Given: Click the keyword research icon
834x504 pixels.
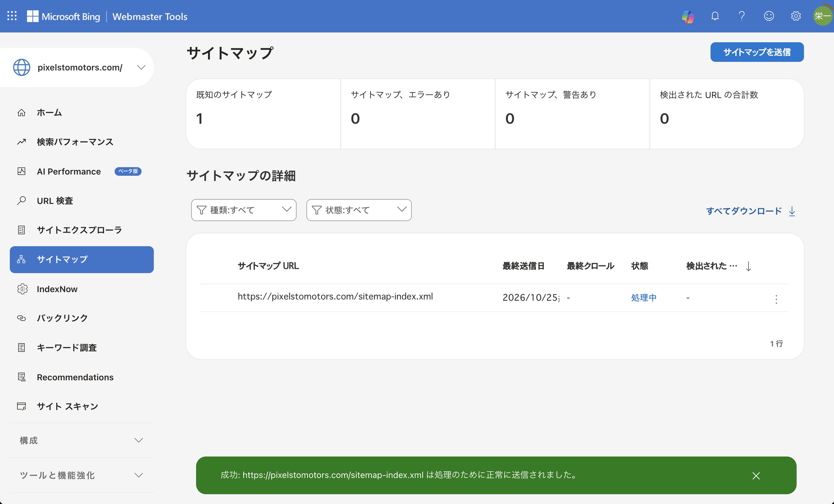Looking at the screenshot, I should [22, 347].
